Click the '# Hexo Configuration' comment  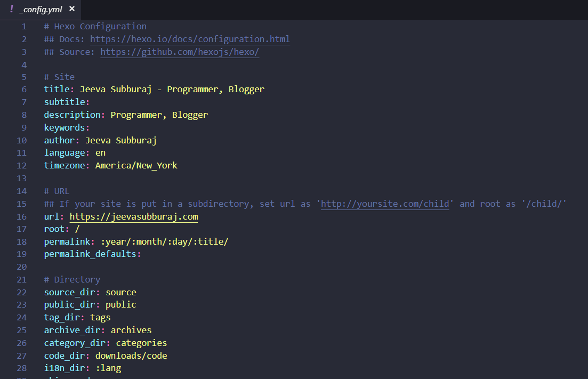tap(95, 27)
